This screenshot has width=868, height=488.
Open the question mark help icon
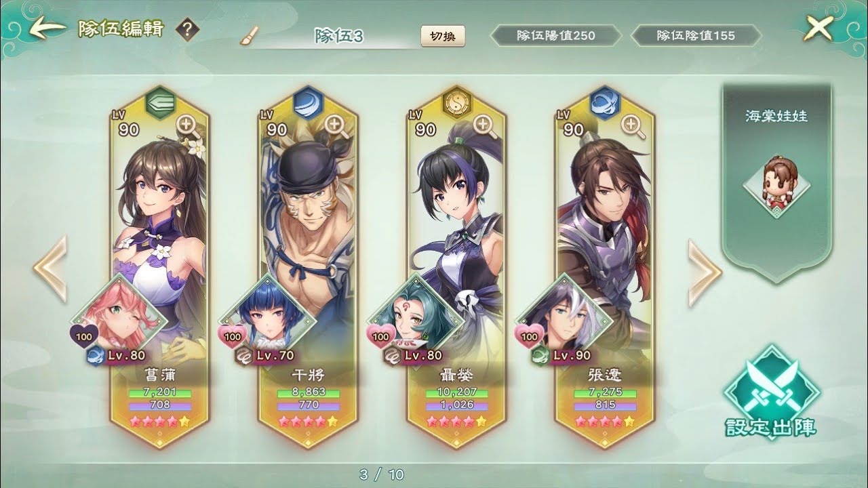point(187,30)
